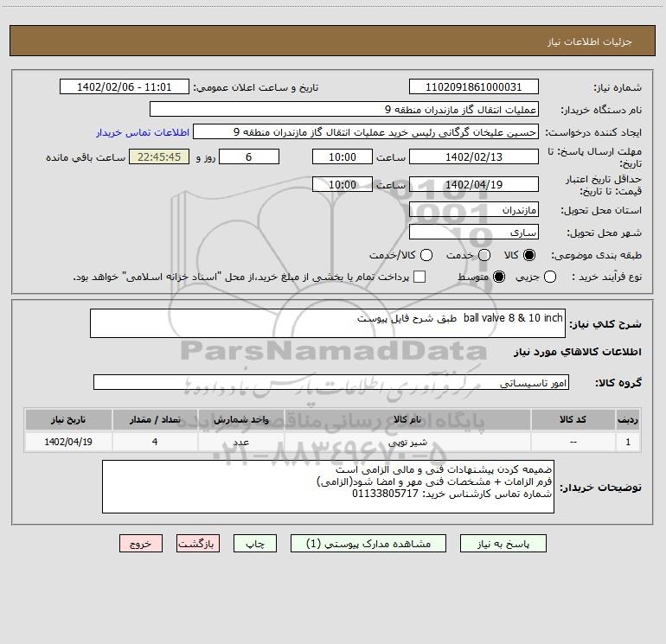Click the quantity cell showing 4
Image resolution: width=666 pixels, height=644 pixels.
click(155, 442)
